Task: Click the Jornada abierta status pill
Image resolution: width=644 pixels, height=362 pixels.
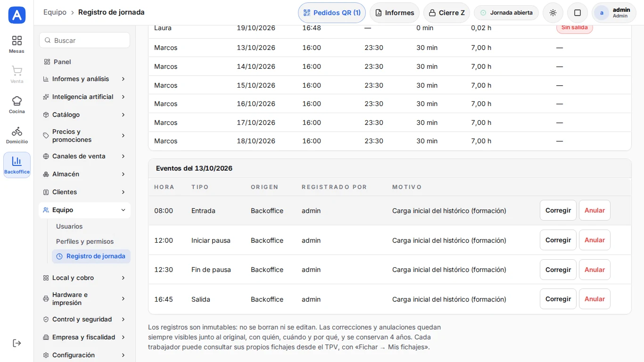Action: (x=506, y=13)
